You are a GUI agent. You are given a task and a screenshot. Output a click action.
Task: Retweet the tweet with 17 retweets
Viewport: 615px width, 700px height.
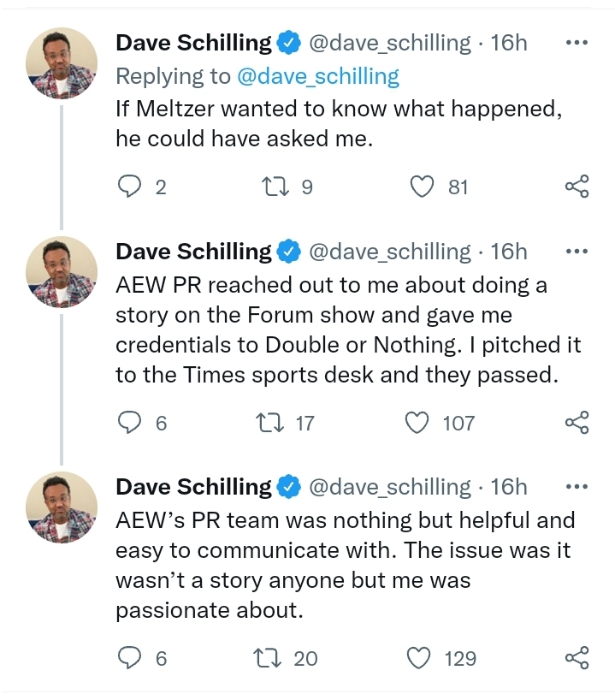point(272,423)
